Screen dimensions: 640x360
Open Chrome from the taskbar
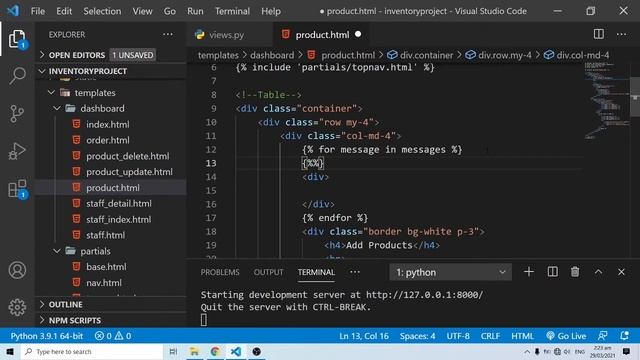point(215,351)
